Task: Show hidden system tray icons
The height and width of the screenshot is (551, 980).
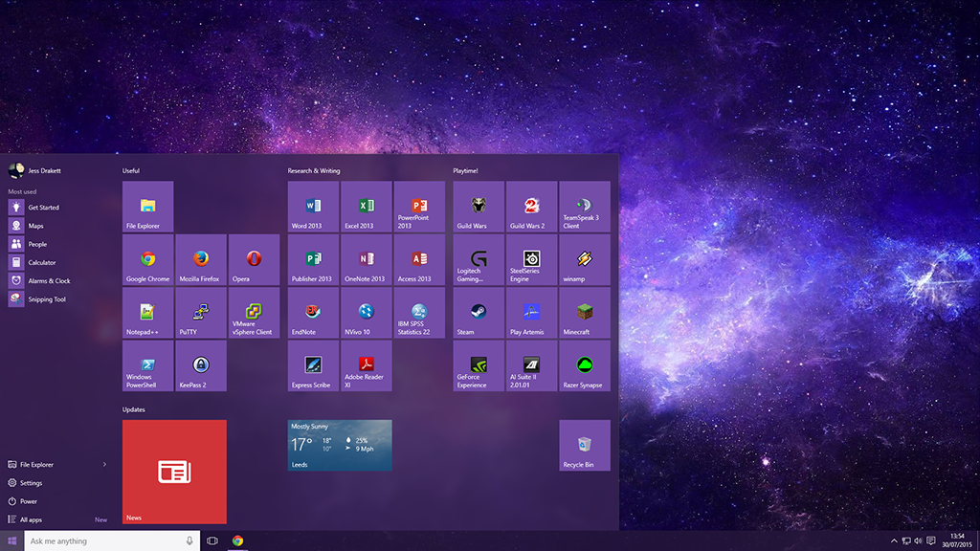Action: (894, 541)
